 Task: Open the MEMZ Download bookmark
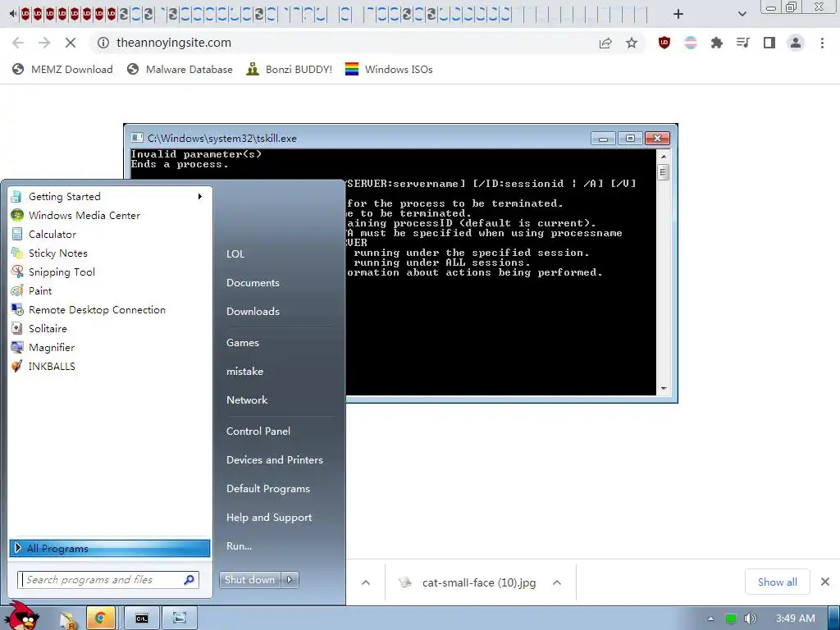[62, 69]
